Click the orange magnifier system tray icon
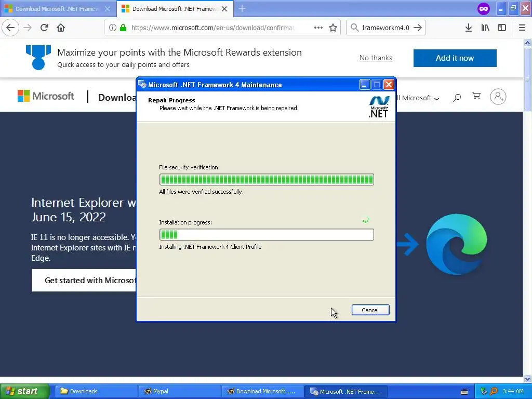This screenshot has height=399, width=532. [494, 391]
